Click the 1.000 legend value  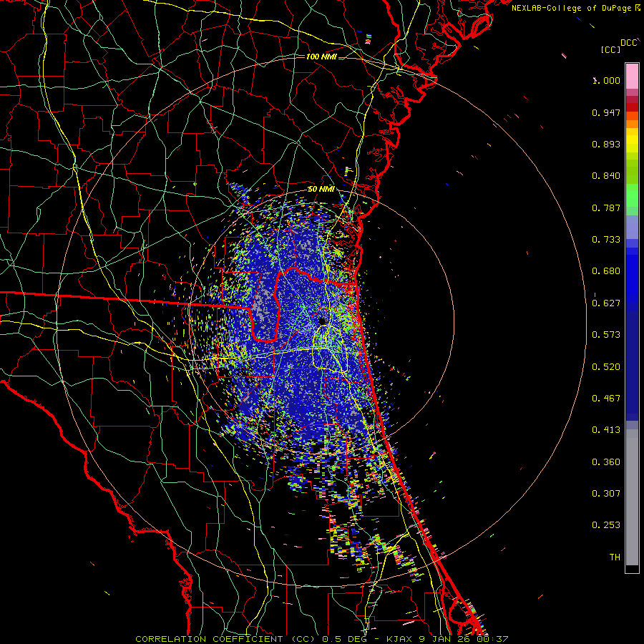click(x=606, y=80)
